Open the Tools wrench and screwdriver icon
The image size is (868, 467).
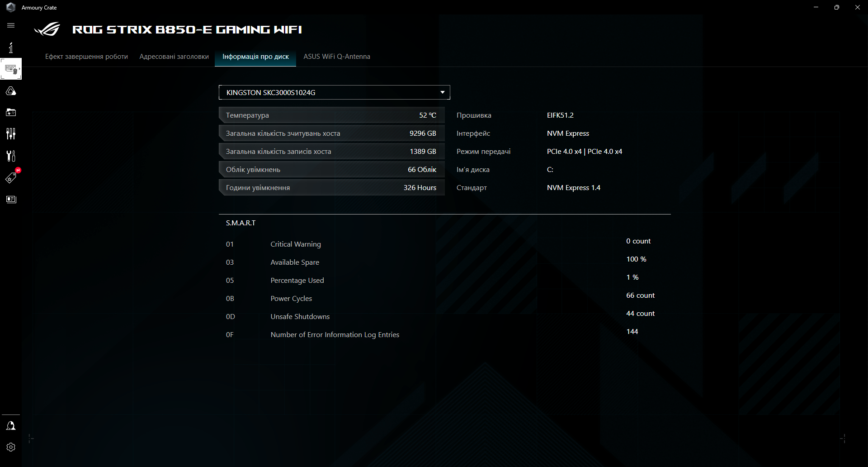coord(11,156)
